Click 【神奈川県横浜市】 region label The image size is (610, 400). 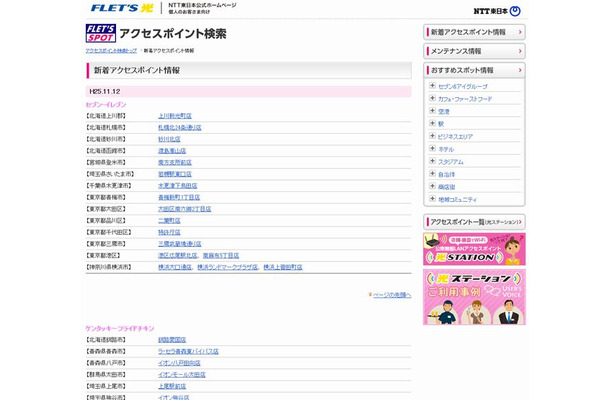point(109,267)
